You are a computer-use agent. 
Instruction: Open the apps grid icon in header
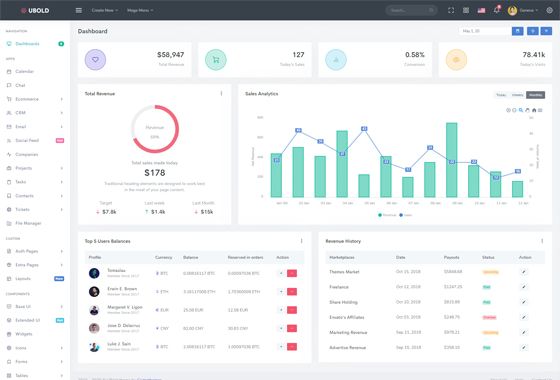[466, 10]
